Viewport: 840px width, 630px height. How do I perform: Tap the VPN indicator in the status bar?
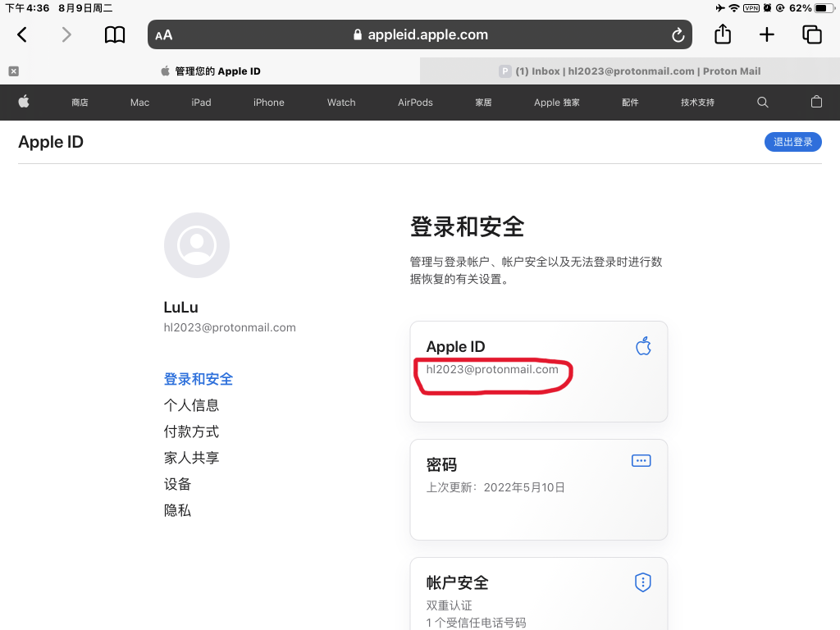pos(751,8)
